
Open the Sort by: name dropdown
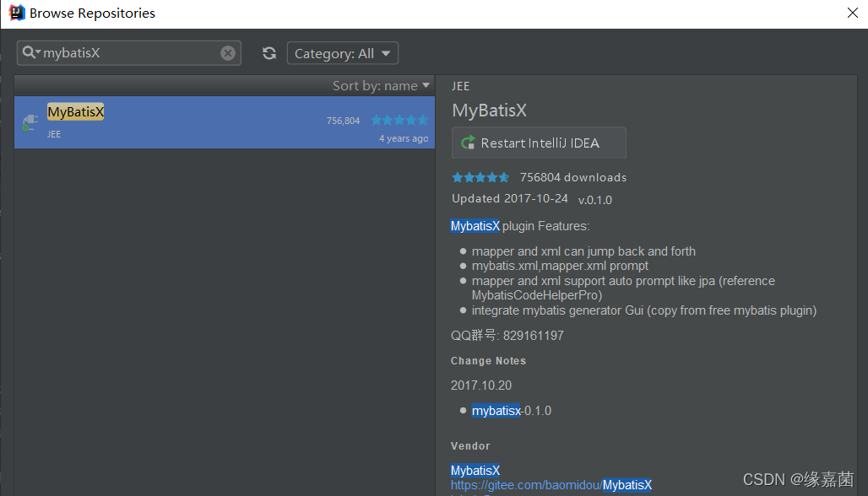381,86
